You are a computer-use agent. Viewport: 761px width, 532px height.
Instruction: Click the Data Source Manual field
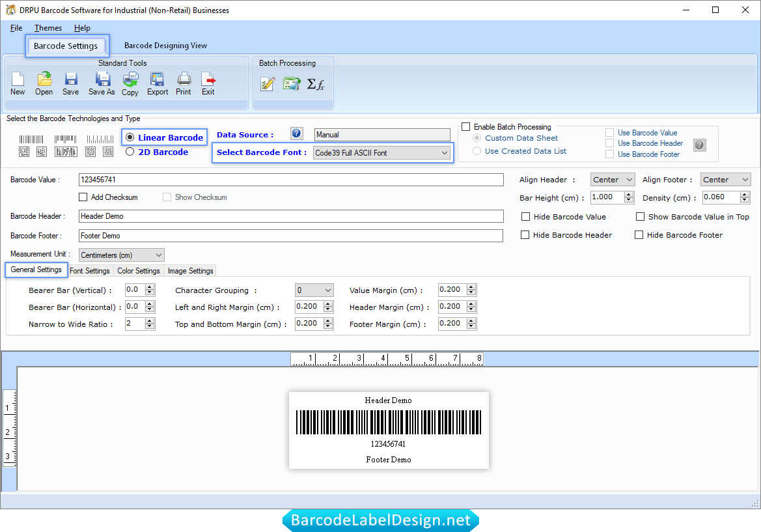point(382,134)
